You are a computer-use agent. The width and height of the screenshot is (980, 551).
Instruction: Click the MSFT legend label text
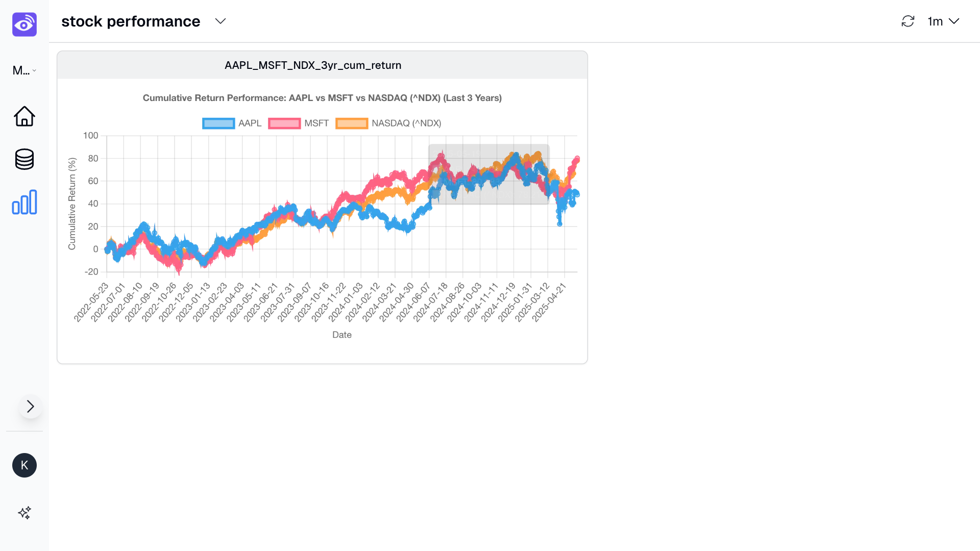tap(316, 123)
